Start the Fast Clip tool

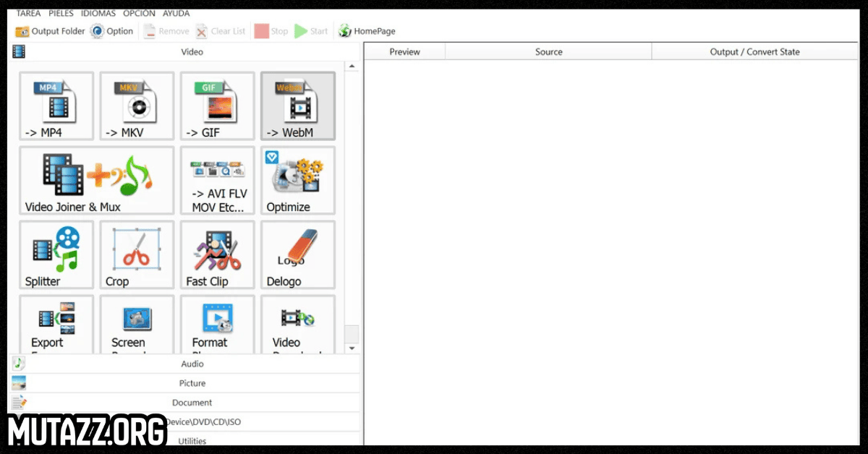(x=217, y=254)
